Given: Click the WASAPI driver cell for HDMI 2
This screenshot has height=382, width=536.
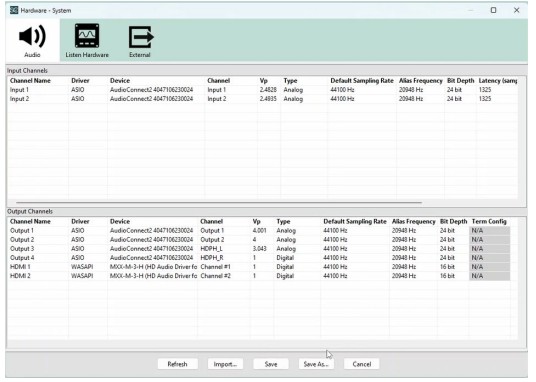Looking at the screenshot, I should (x=82, y=276).
